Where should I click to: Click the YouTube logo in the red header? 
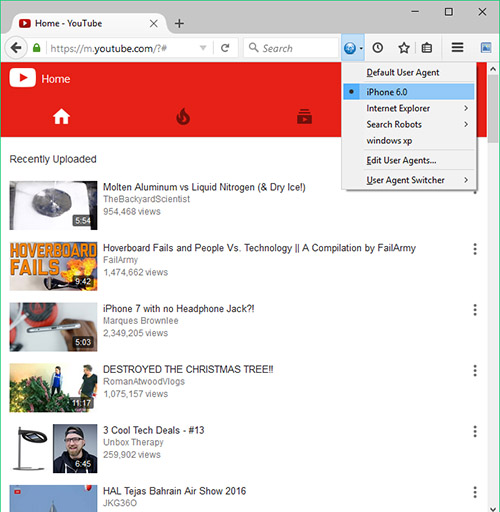click(x=22, y=78)
